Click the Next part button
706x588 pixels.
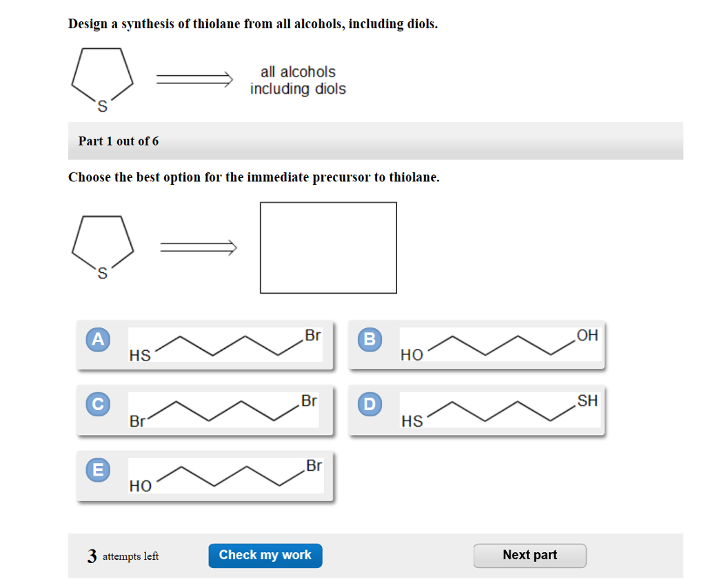pos(529,555)
